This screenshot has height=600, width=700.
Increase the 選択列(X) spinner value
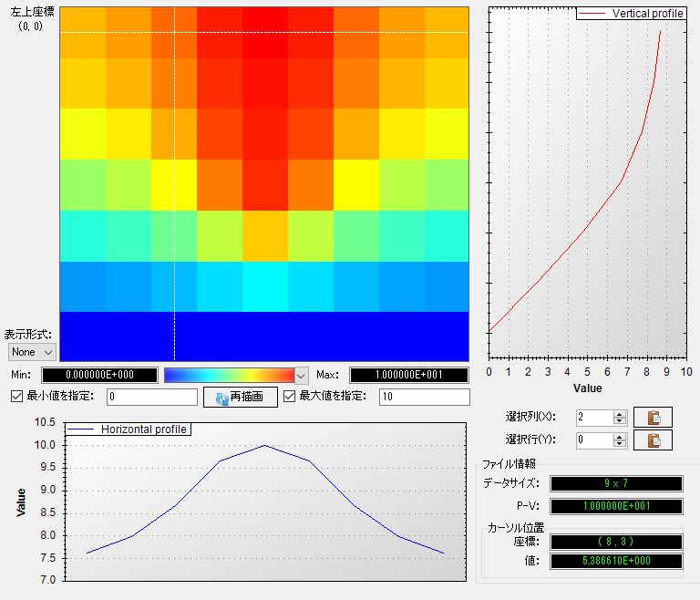619,414
